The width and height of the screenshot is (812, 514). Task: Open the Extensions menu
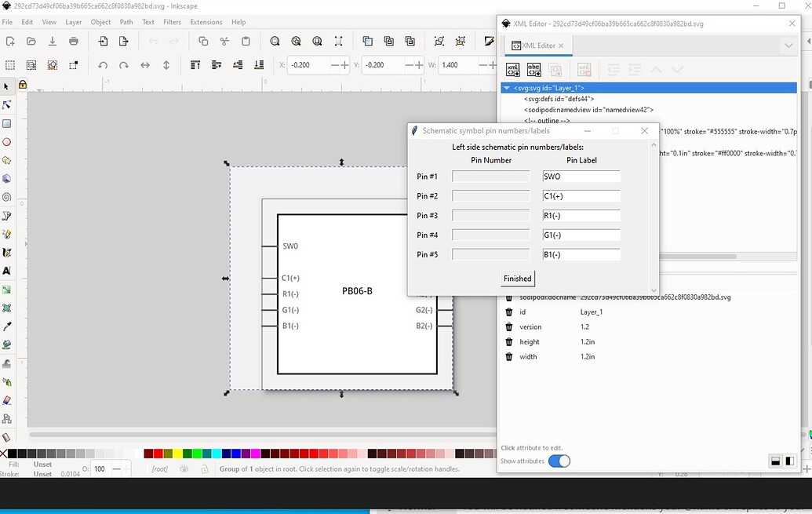pyautogui.click(x=206, y=22)
